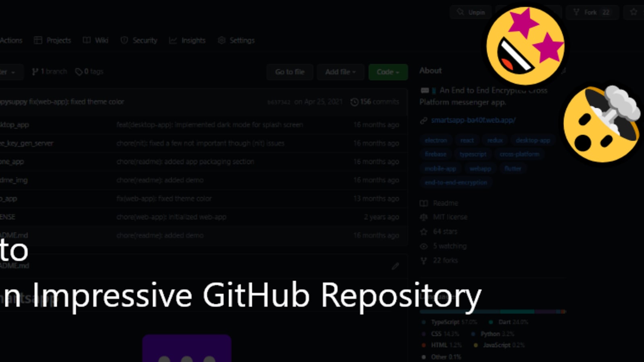Image resolution: width=644 pixels, height=362 pixels.
Task: View 22 forks via fork icon
Action: pyautogui.click(x=424, y=261)
